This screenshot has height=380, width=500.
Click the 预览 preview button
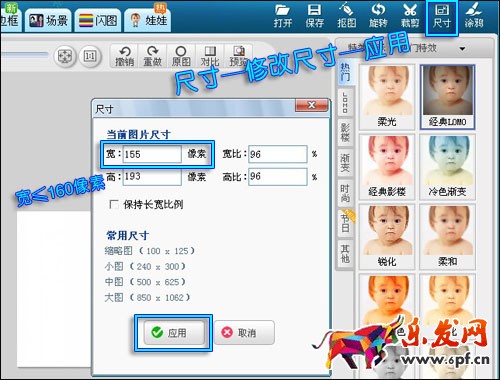(x=238, y=56)
